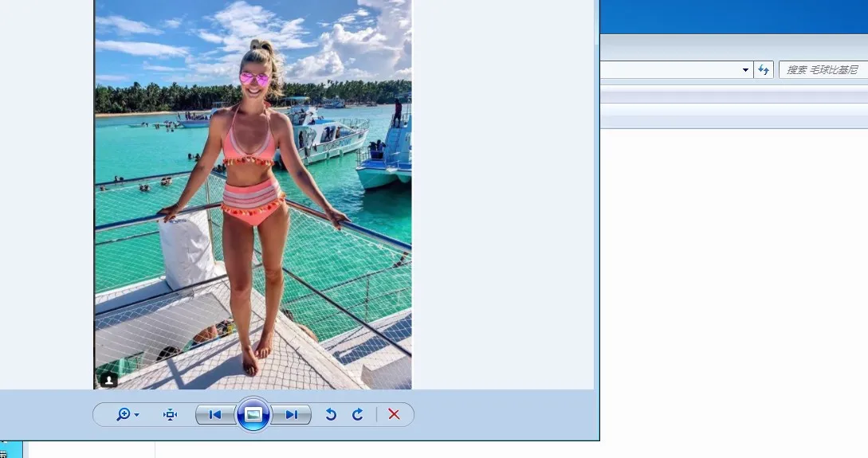The width and height of the screenshot is (868, 458).
Task: Click the person tag icon on photo
Action: [109, 380]
